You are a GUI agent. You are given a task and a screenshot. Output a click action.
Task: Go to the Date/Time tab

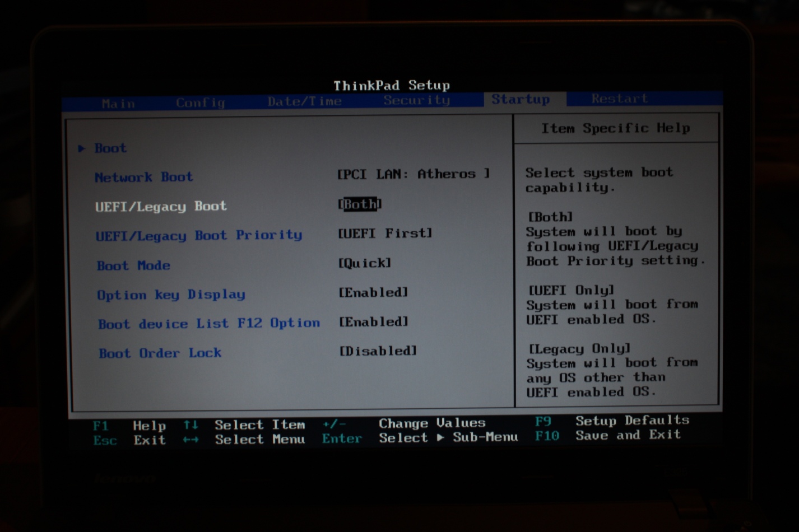pos(304,101)
